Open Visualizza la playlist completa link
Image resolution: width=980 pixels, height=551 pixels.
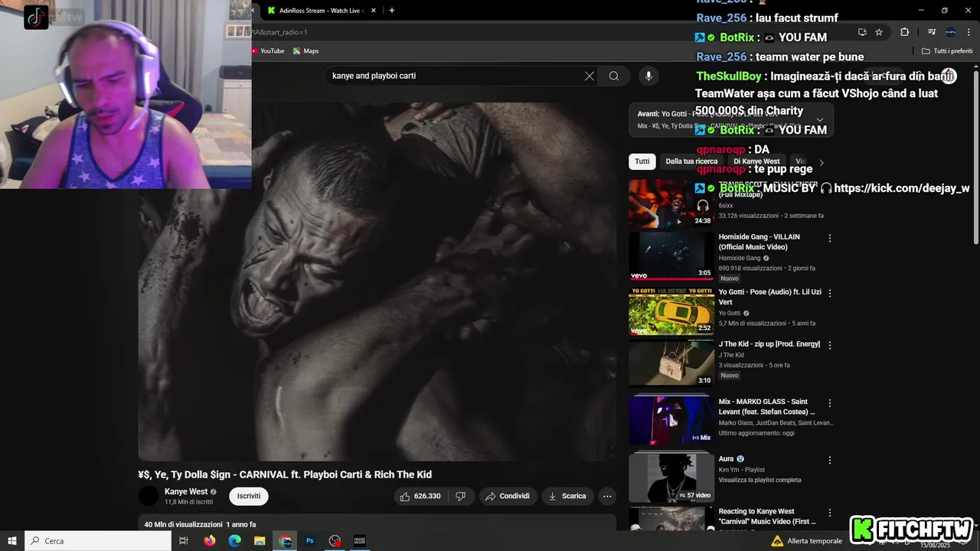click(x=760, y=480)
